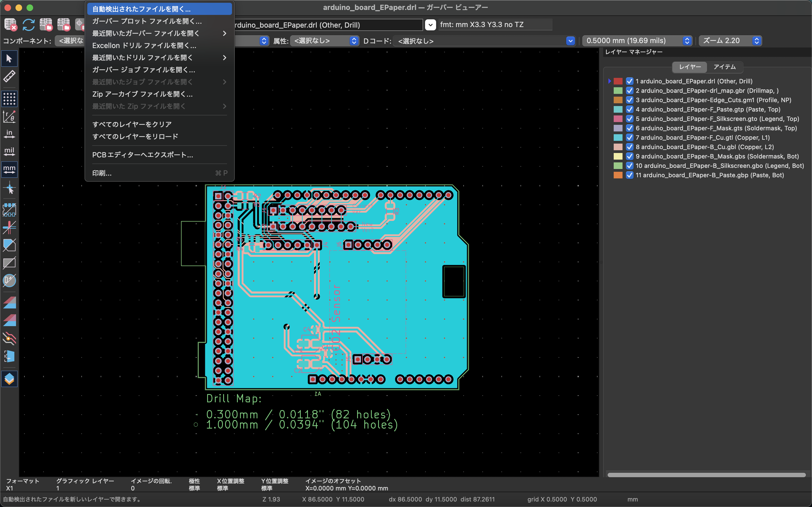Set units to inches

tap(9, 134)
